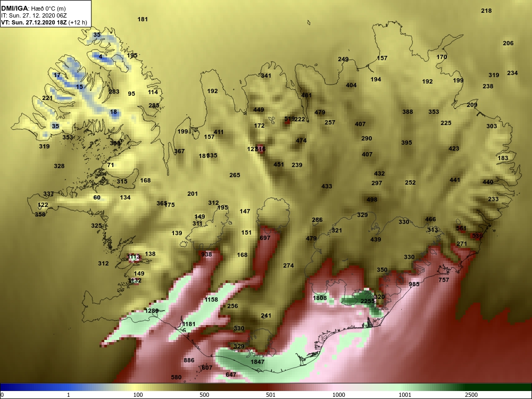Click the map value '358'

[x=40, y=214]
